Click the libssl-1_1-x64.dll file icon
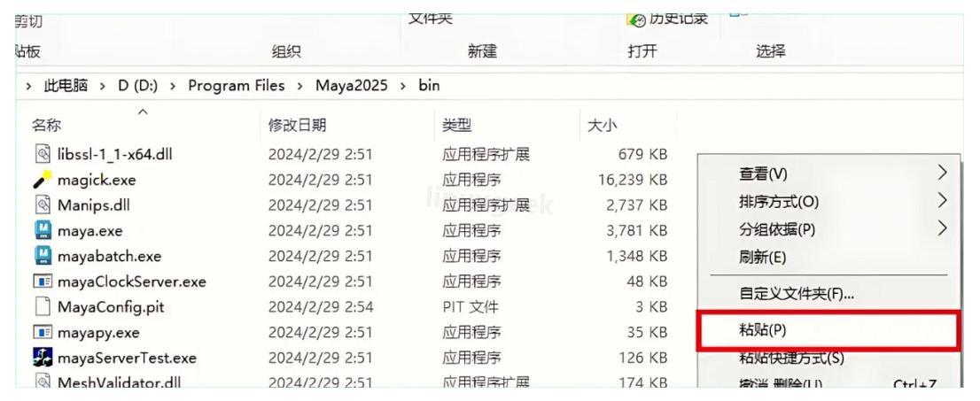The height and width of the screenshot is (401, 980). 41,156
